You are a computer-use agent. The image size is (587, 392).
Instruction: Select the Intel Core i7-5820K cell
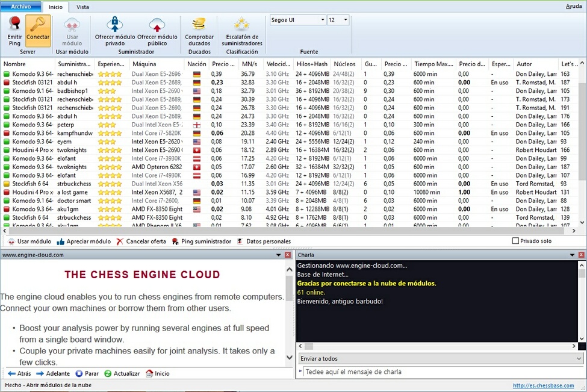(157, 133)
